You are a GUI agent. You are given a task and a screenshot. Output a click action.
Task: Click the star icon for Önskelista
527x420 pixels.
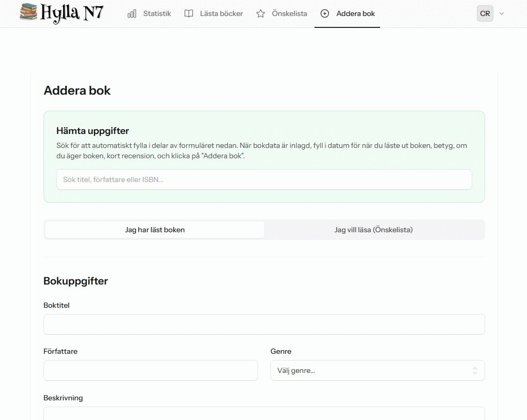[261, 14]
